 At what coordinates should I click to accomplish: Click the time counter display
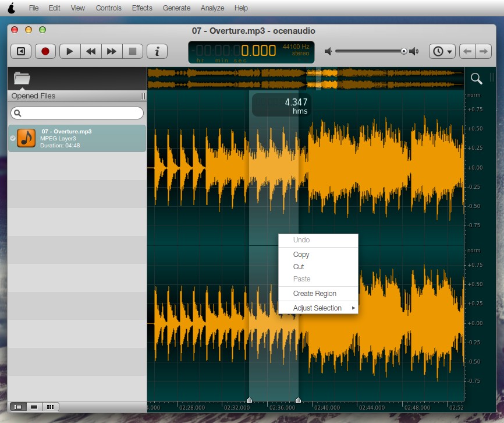[251, 52]
